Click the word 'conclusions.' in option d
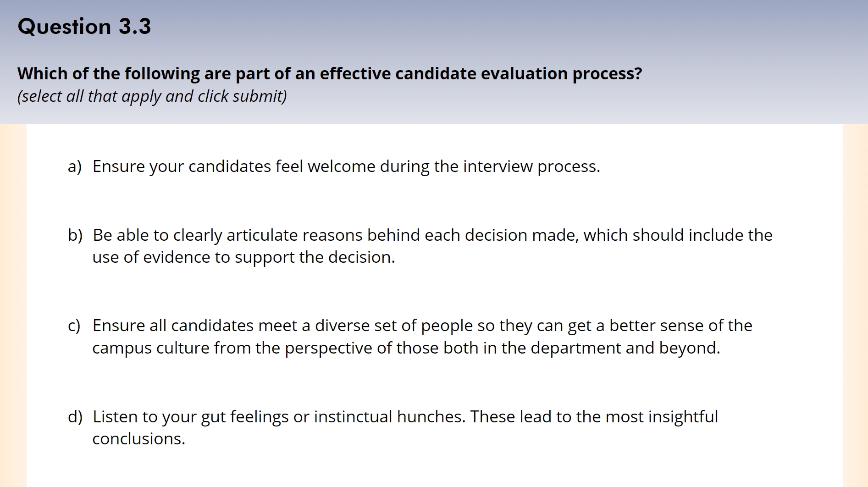 point(139,439)
